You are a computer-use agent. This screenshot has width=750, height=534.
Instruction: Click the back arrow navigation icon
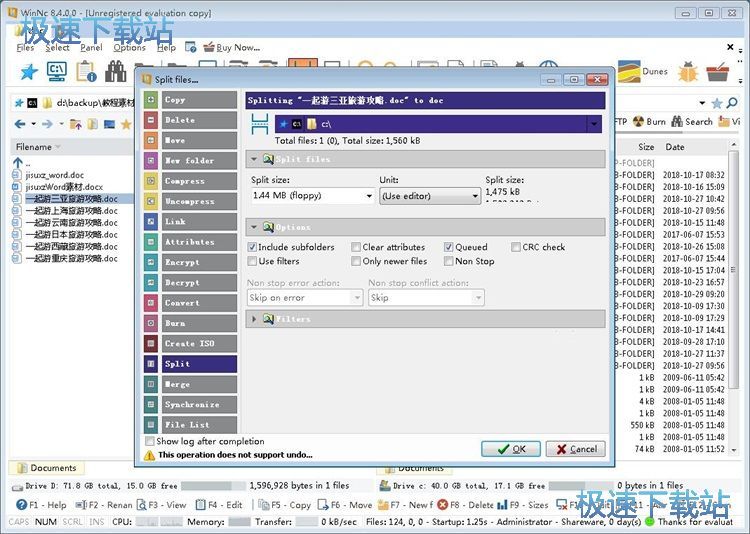[20, 124]
